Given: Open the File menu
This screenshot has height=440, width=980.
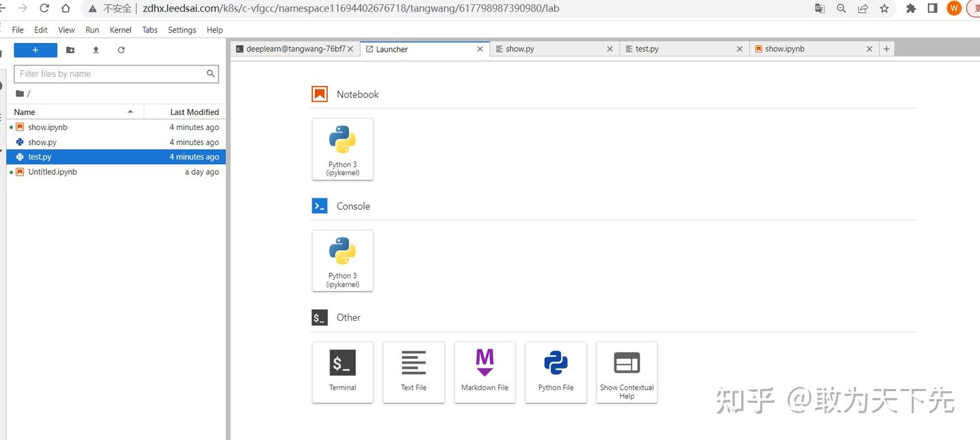Looking at the screenshot, I should coord(18,30).
